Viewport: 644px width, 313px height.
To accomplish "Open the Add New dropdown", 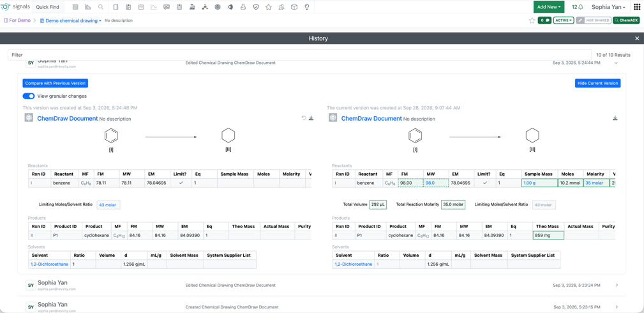I will [549, 7].
